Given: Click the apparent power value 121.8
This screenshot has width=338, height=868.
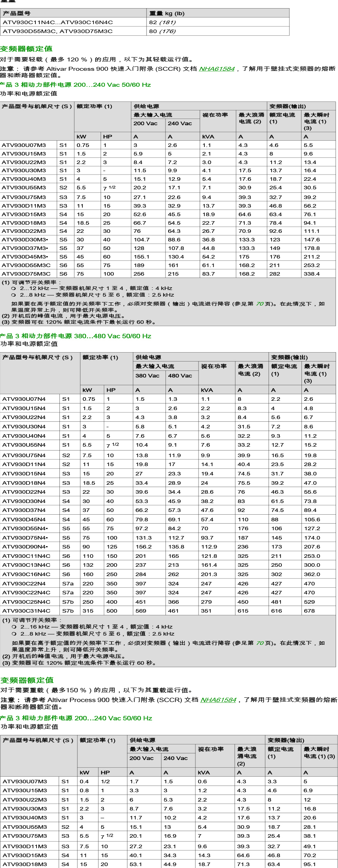Looking at the screenshot, I should (209, 556).
